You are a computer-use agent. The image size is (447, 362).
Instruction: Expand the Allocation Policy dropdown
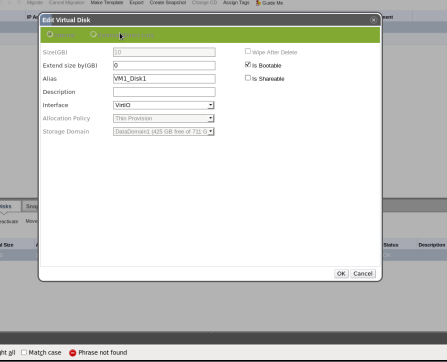[164, 118]
